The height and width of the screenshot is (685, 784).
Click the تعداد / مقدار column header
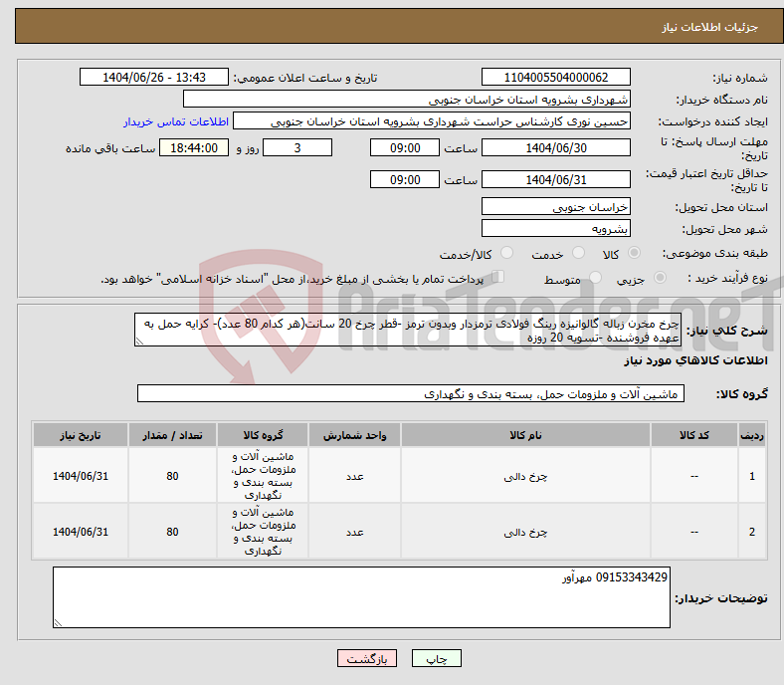click(x=172, y=435)
